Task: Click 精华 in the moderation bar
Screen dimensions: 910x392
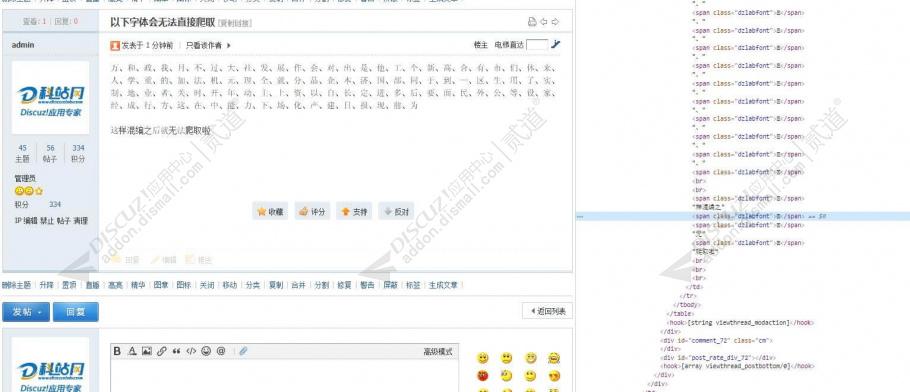Action: coord(138,285)
